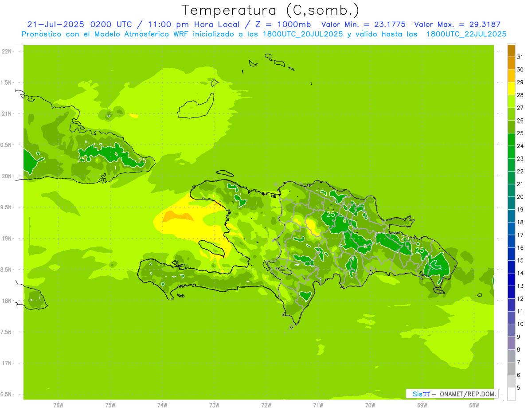This screenshot has width=532, height=411.
Task: Select the purple legend band between 9 and 10
Action: tap(511, 331)
